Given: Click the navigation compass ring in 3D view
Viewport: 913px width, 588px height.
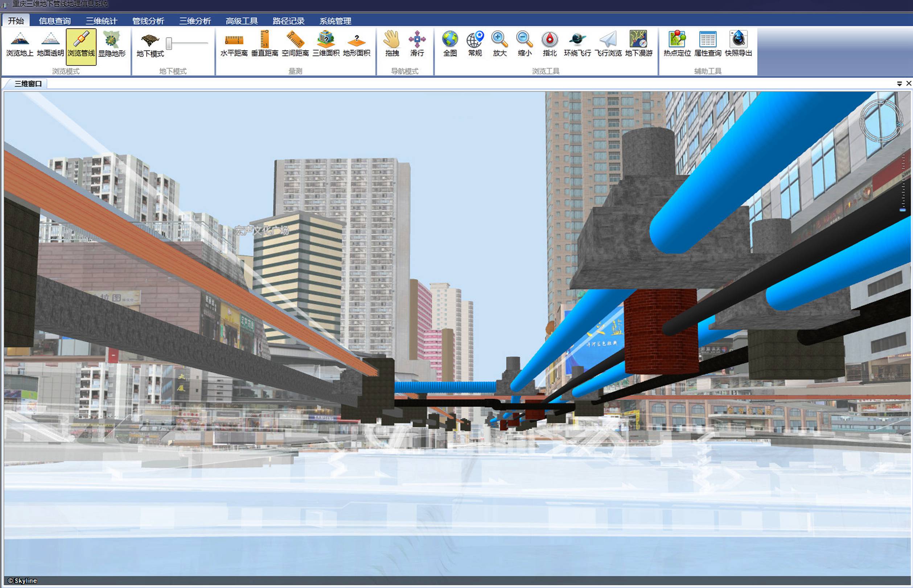Looking at the screenshot, I should pos(881,121).
